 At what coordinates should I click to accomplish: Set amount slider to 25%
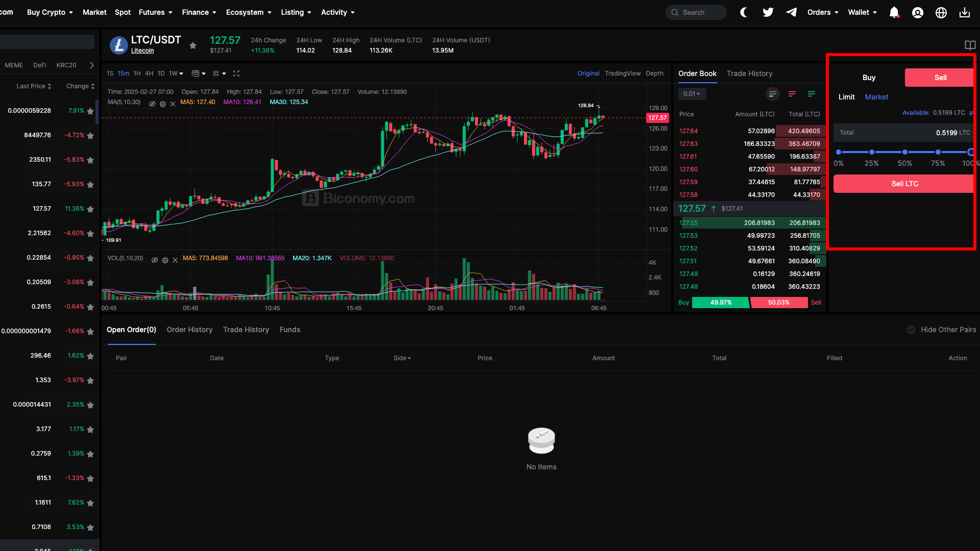click(871, 152)
